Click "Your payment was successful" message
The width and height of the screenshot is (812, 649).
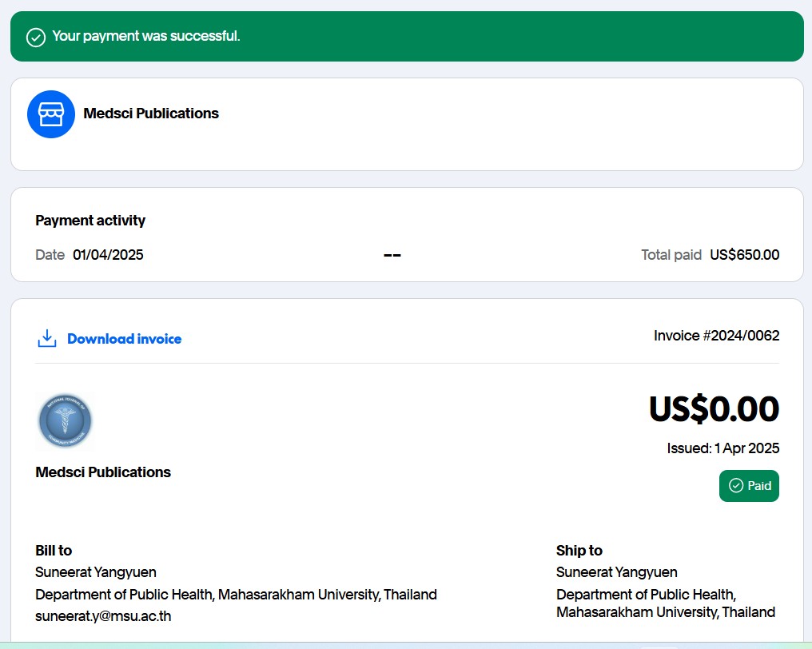click(146, 36)
